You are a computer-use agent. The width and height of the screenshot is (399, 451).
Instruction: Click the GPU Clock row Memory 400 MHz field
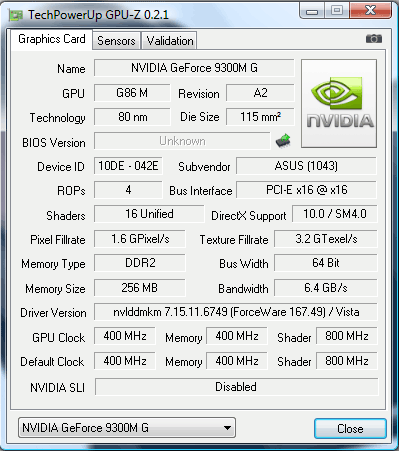[x=237, y=336]
